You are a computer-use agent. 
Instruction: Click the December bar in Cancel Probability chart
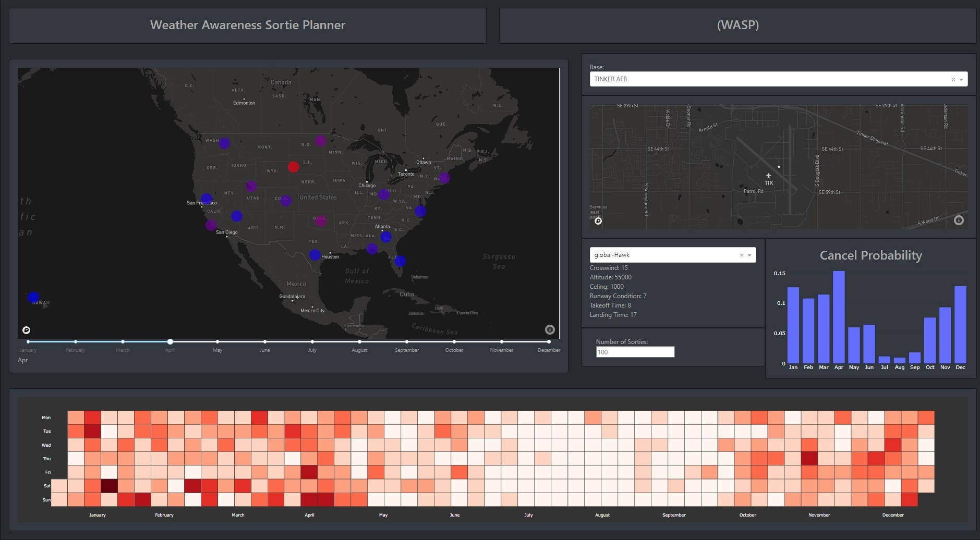pos(961,325)
